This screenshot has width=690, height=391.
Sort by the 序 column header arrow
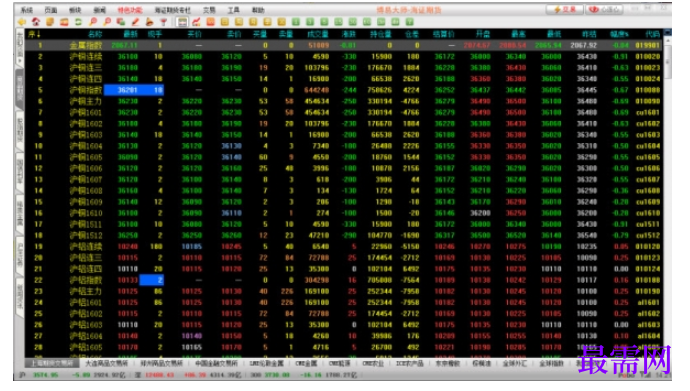coord(34,34)
